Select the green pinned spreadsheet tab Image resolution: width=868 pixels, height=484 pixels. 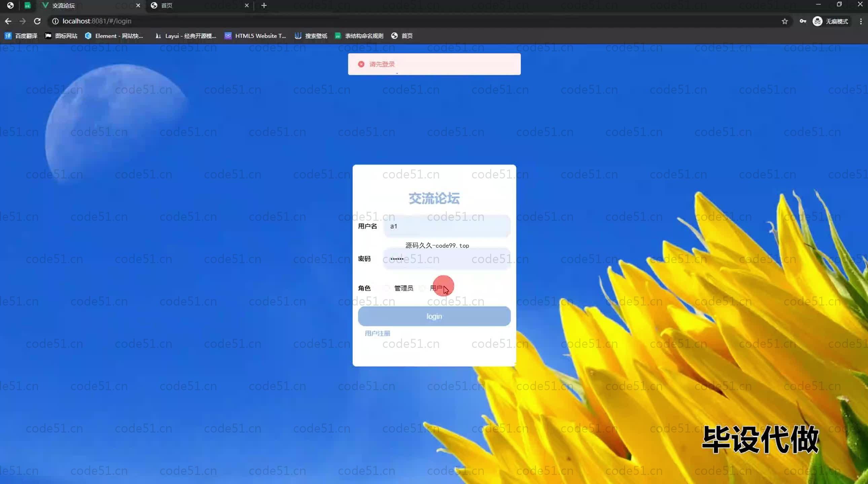[28, 5]
